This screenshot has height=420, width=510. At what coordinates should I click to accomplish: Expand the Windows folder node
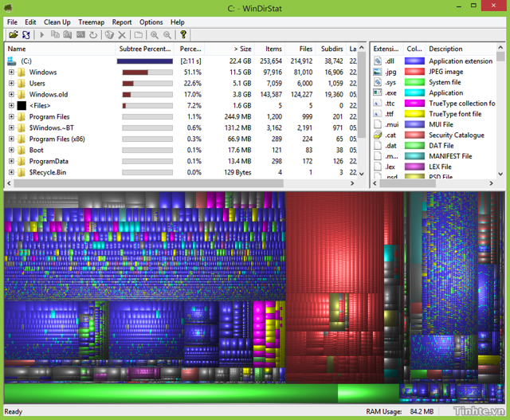coord(11,72)
